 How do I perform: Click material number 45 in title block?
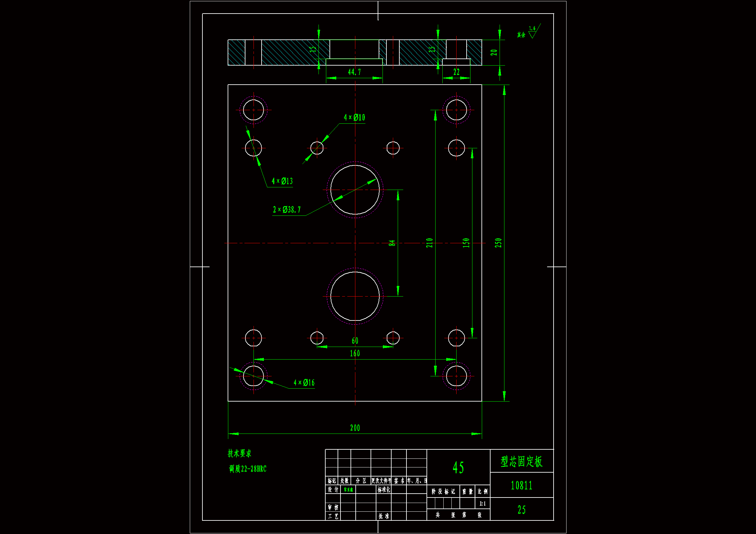pos(458,467)
